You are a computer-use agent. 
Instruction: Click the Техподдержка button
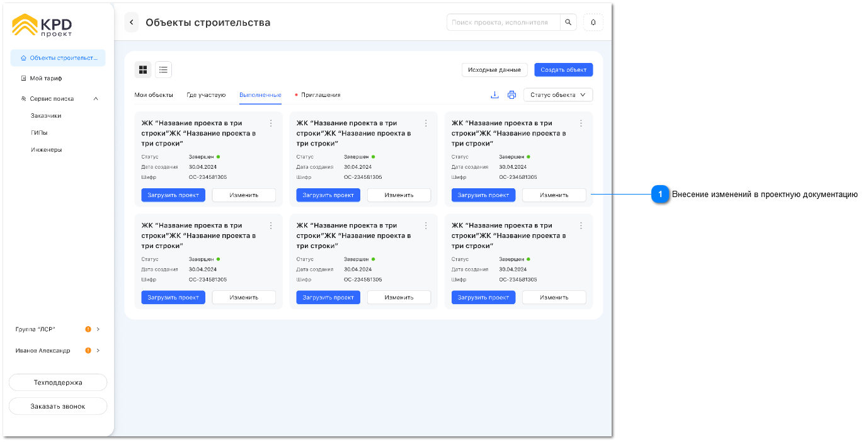click(58, 382)
